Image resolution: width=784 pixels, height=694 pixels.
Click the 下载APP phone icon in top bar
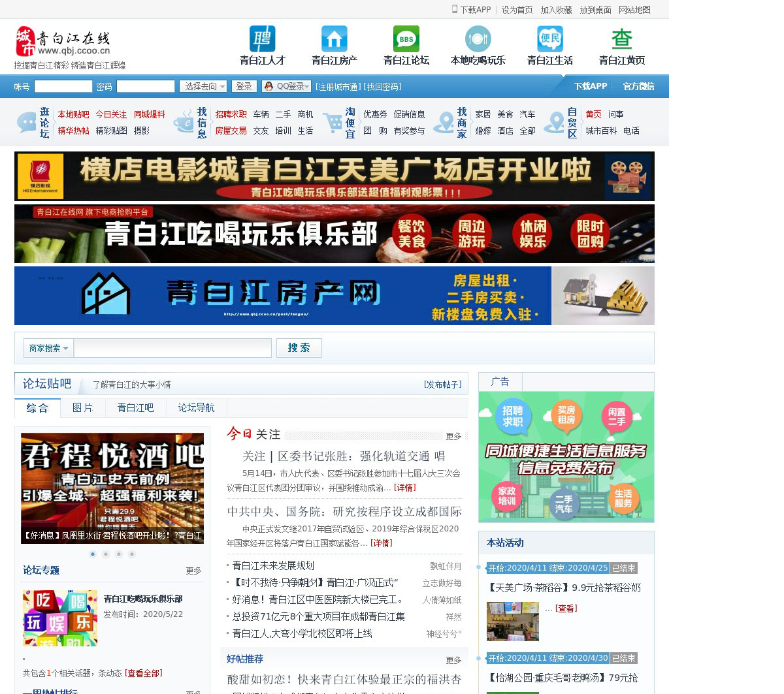(x=455, y=9)
